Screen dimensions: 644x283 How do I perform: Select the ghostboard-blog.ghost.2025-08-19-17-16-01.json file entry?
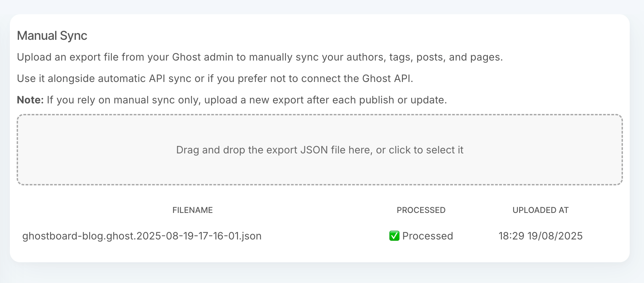point(142,236)
